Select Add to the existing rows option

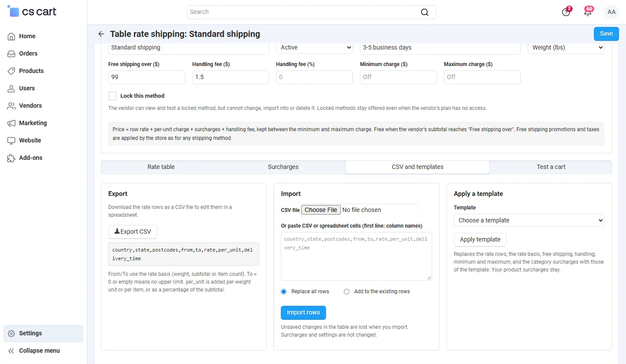(x=346, y=291)
